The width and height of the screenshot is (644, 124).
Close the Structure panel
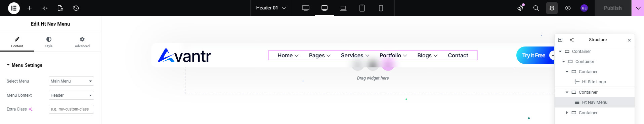point(629,40)
